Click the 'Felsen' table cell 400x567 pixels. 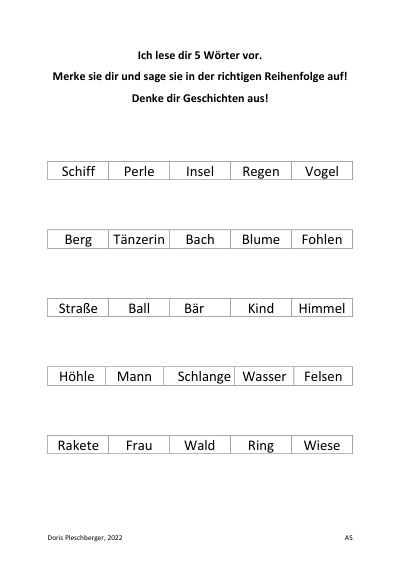pos(323,376)
